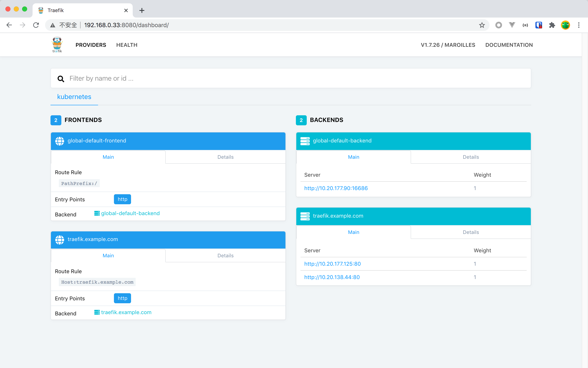The image size is (588, 368).
Task: Open the browser extensions puzzle icon
Action: tap(552, 25)
